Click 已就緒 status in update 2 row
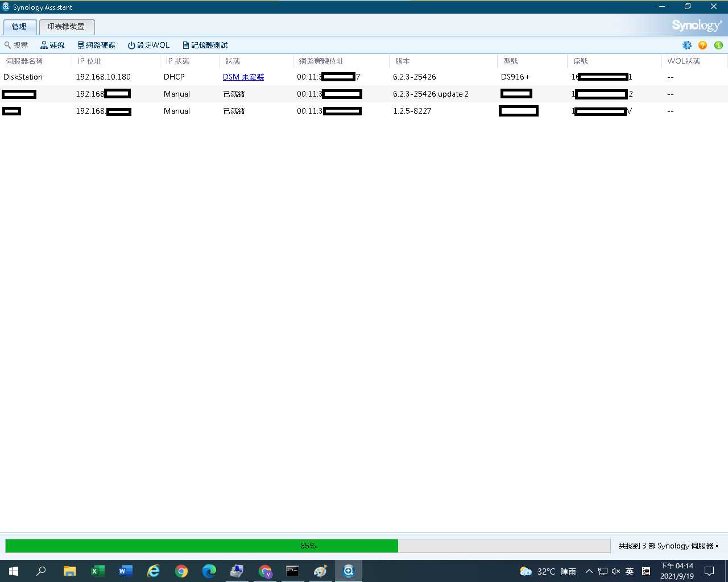 [x=234, y=94]
